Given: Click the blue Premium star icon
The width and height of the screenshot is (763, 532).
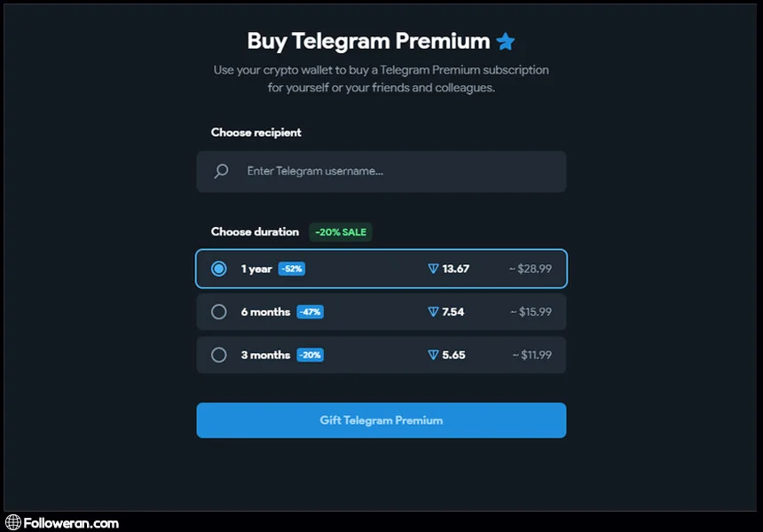Looking at the screenshot, I should click(x=506, y=41).
